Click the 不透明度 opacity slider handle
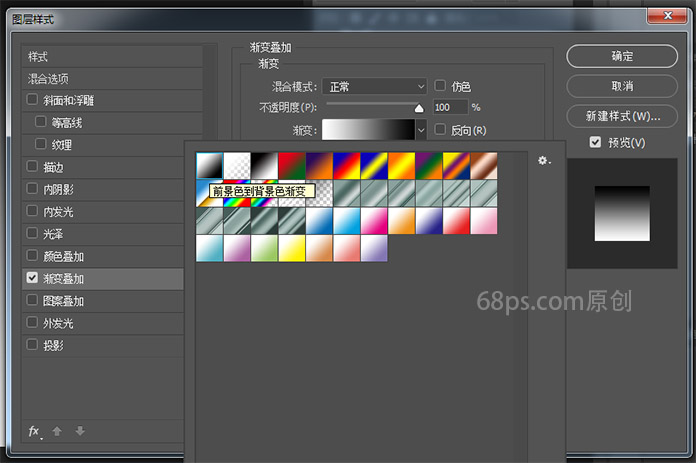The height and width of the screenshot is (463, 696). pyautogui.click(x=419, y=108)
